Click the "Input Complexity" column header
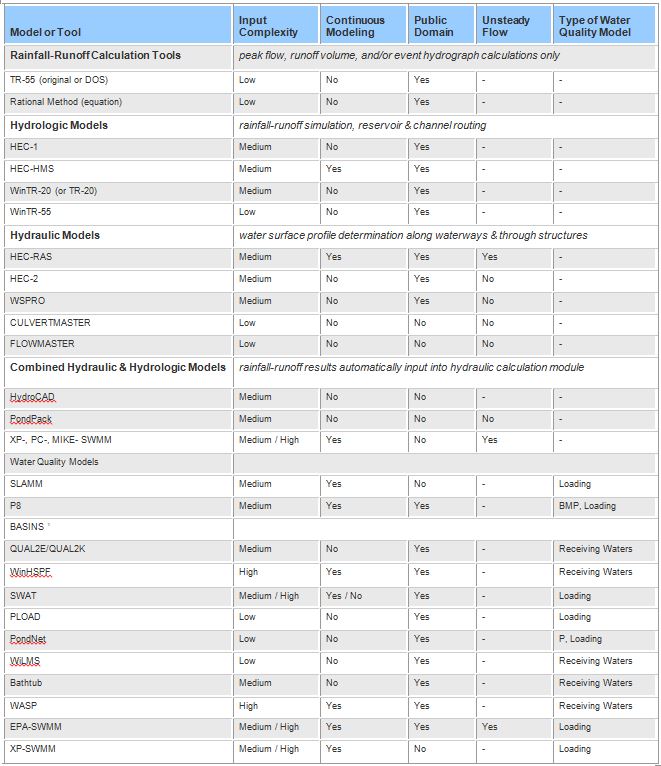This screenshot has width=661, height=766. pos(261,26)
